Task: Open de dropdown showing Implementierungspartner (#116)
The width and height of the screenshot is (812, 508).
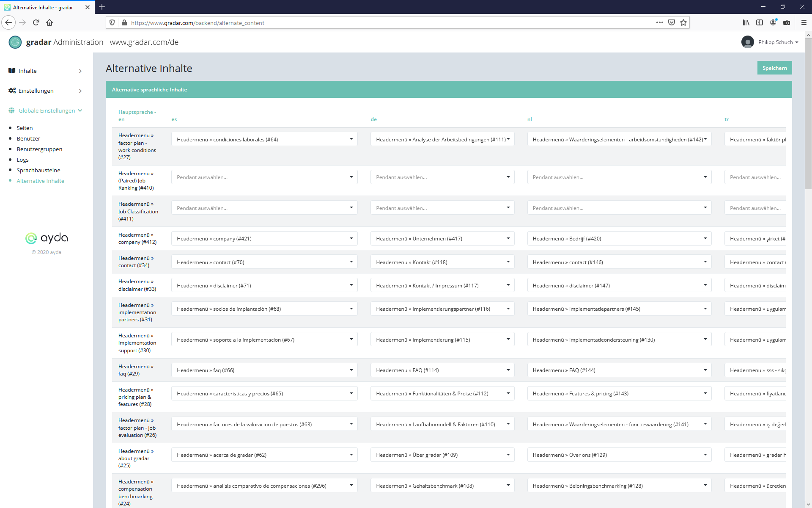Action: [x=442, y=309]
